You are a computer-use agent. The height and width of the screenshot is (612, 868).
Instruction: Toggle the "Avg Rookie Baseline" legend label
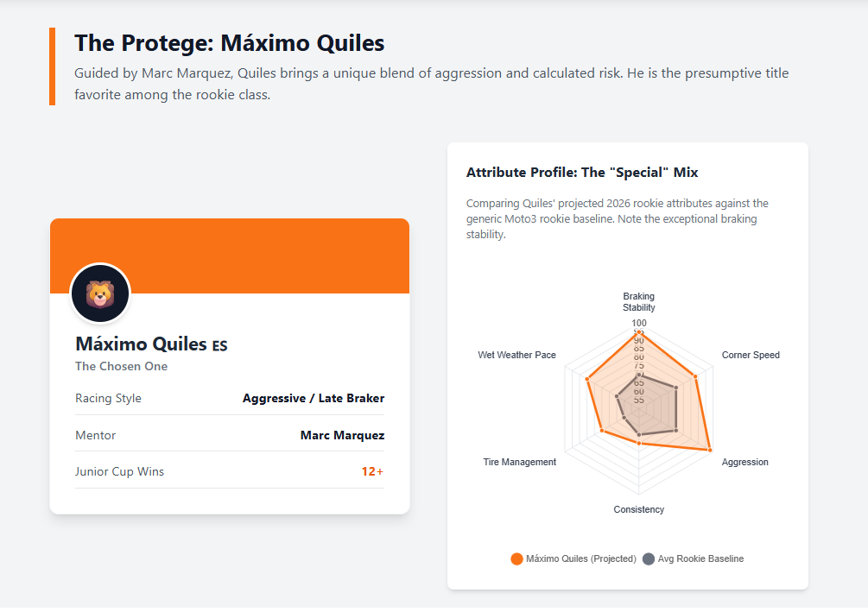click(700, 558)
